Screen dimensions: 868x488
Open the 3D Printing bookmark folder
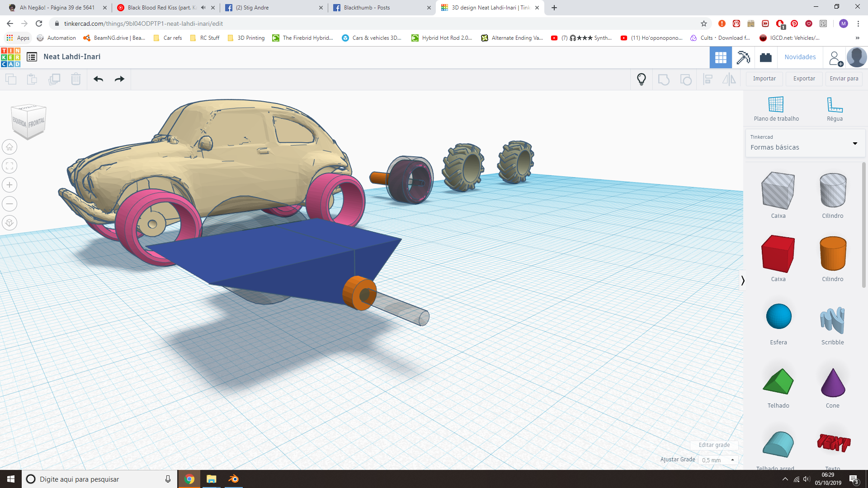(x=246, y=38)
